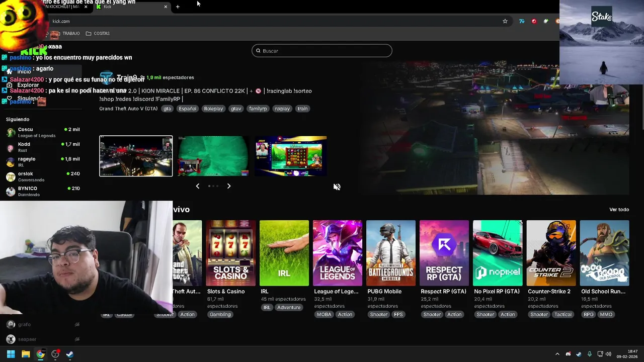Open Kodd's followed channel
Viewport: 644px width, 362px height.
(x=43, y=147)
